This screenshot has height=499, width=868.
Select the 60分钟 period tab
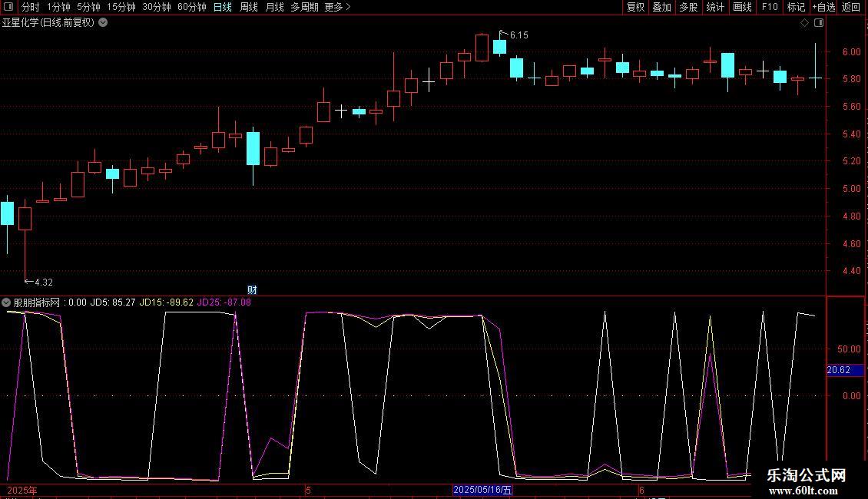click(191, 7)
